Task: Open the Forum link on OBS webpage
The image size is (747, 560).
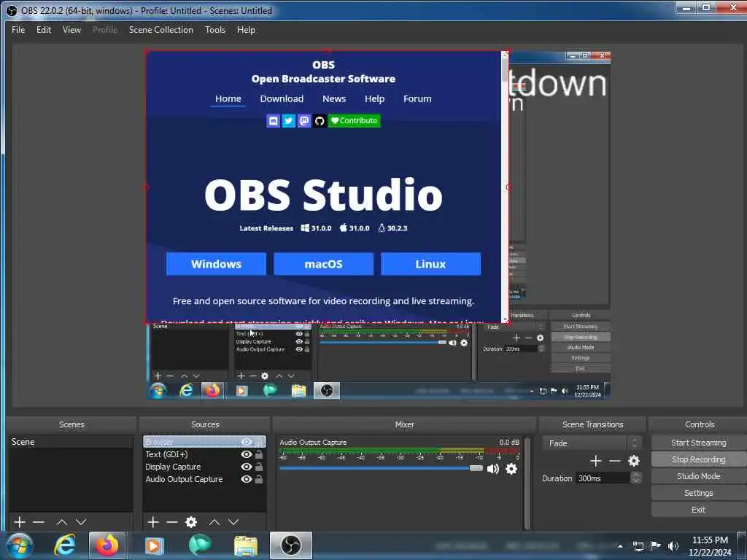Action: click(417, 98)
